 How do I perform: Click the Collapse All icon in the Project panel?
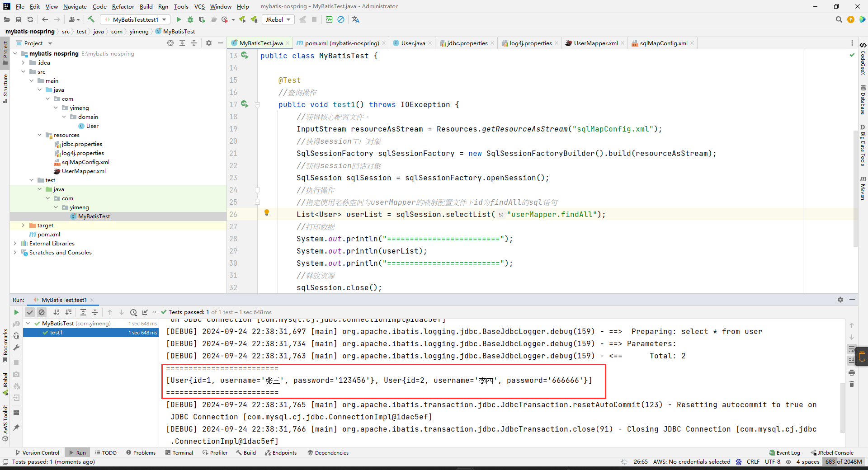[194, 43]
